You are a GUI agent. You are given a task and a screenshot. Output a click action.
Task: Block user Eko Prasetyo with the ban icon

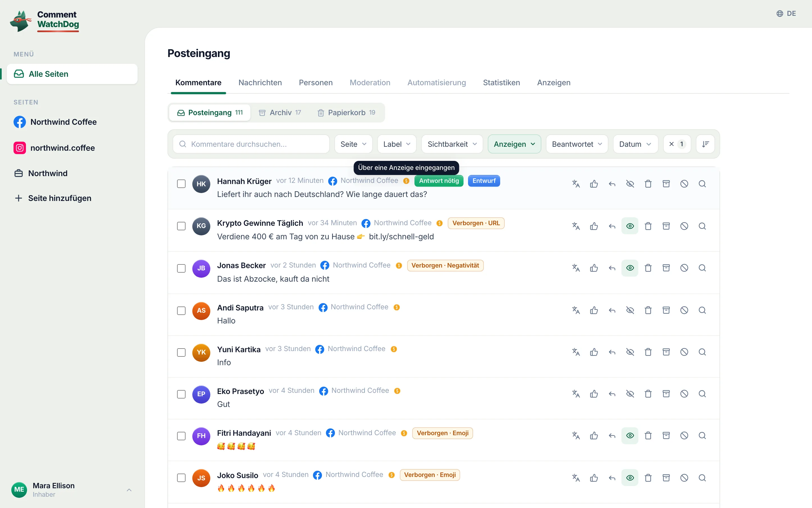tap(684, 394)
